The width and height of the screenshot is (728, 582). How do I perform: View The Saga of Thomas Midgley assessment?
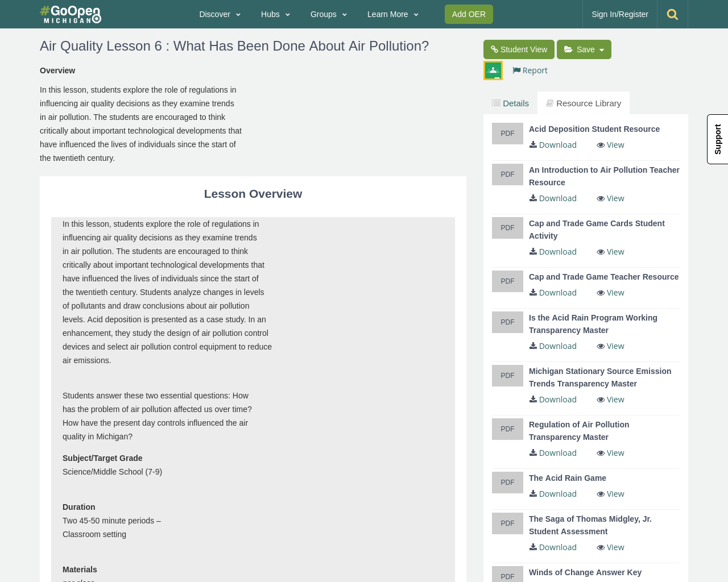pos(610,547)
